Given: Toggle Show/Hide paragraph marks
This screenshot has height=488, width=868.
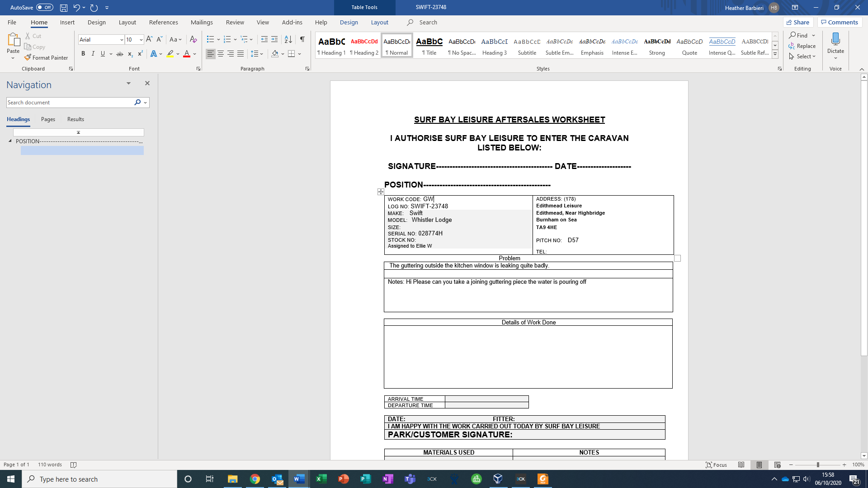Looking at the screenshot, I should 302,39.
